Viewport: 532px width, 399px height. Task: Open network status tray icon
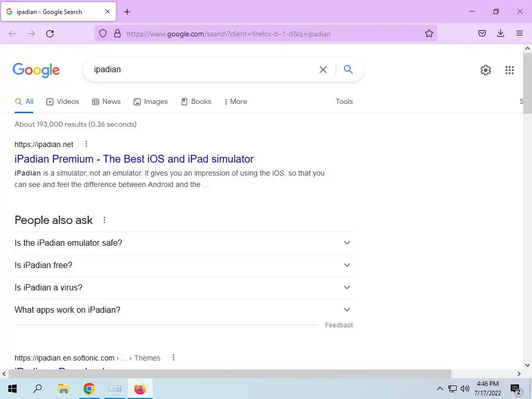pyautogui.click(x=453, y=389)
